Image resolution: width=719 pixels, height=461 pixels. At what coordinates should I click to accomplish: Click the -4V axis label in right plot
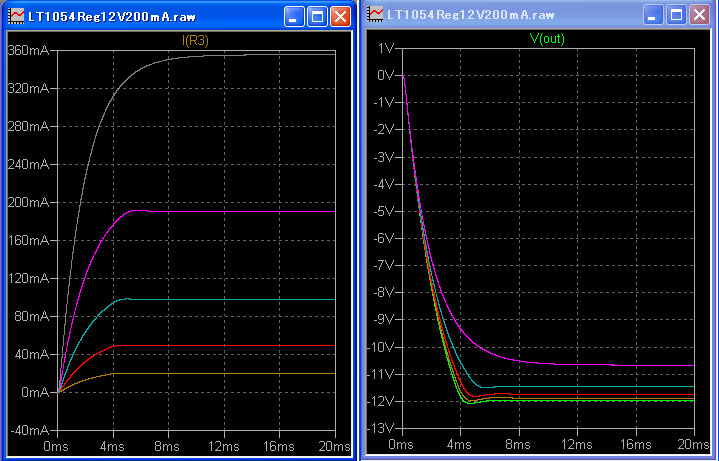coord(383,184)
